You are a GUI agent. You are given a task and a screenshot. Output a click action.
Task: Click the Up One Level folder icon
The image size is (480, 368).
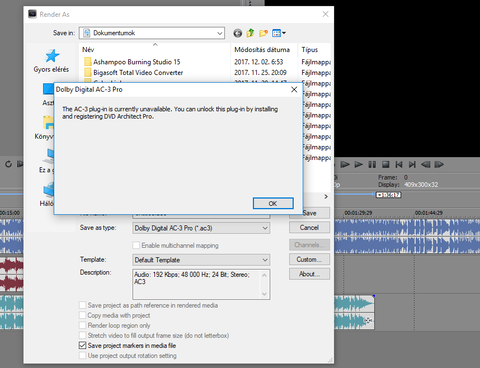pyautogui.click(x=250, y=33)
